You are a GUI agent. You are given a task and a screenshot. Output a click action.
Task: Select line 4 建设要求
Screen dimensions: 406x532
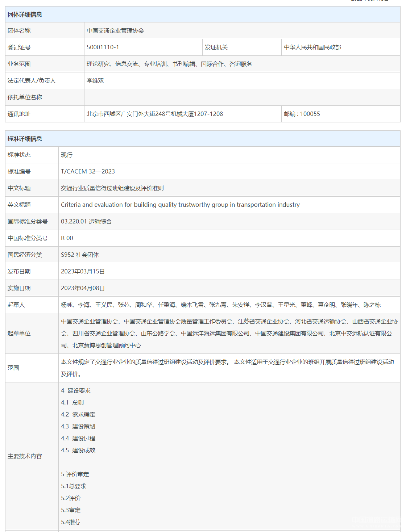coord(76,391)
